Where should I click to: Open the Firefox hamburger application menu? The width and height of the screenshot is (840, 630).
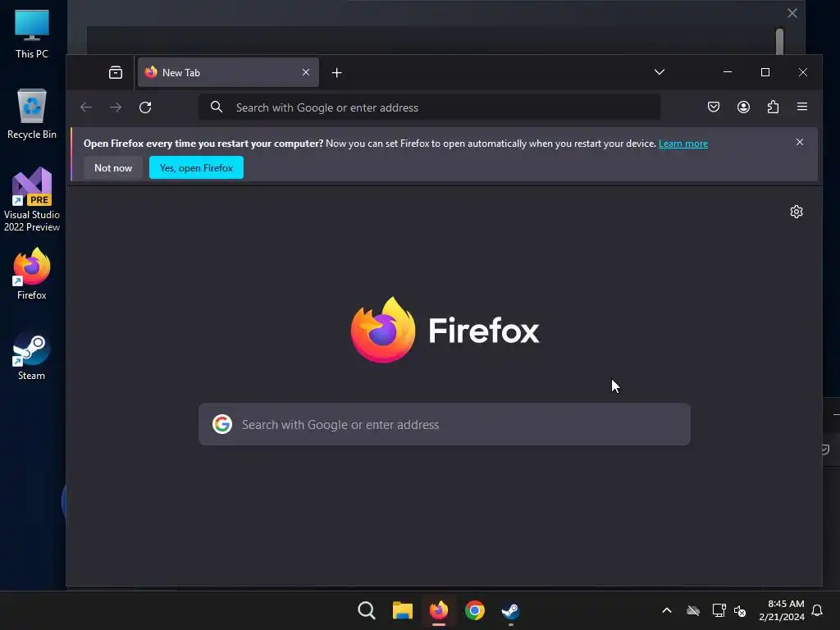pyautogui.click(x=802, y=107)
